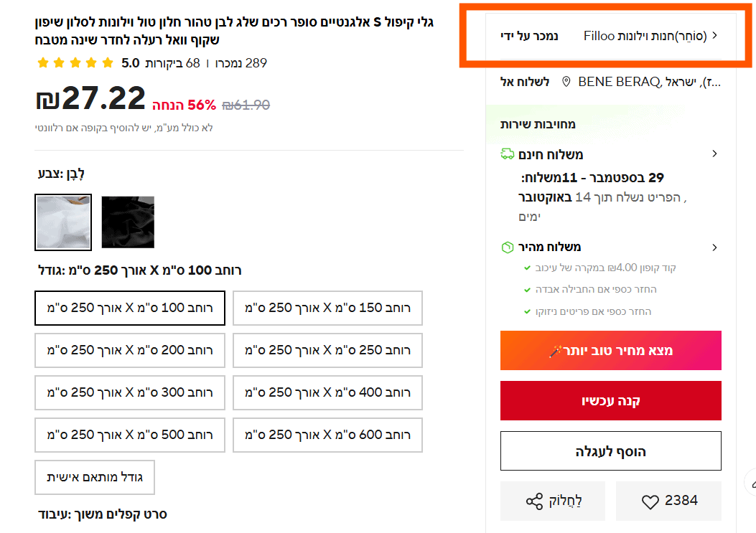The width and height of the screenshot is (756, 533).
Task: Select the white curtain color thumbnail
Action: tap(63, 222)
